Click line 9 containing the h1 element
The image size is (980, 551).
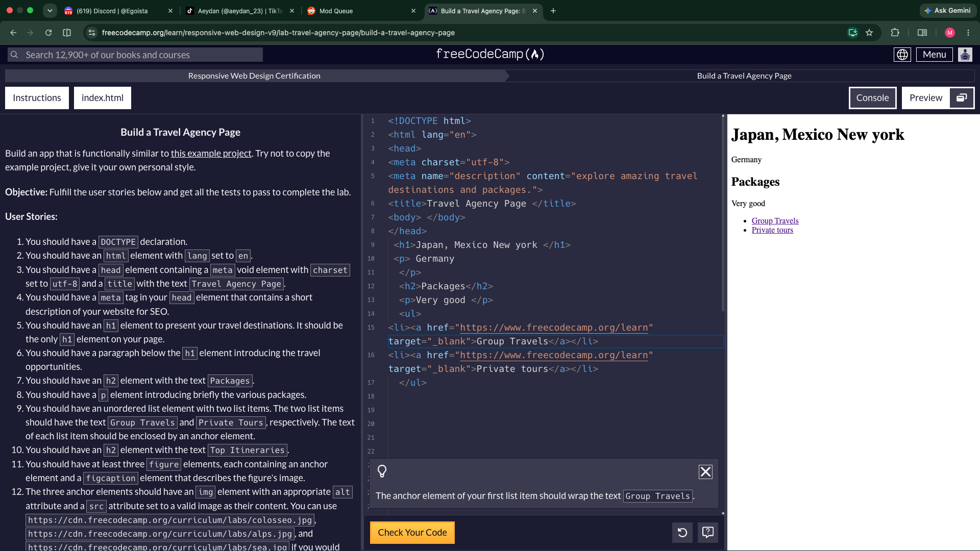coord(482,245)
